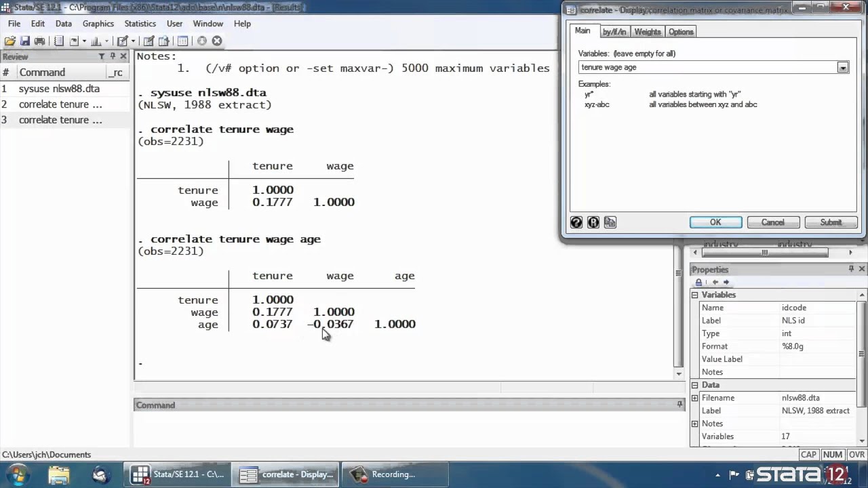The height and width of the screenshot is (488, 868).
Task: Click the Review panel filter icon
Action: 102,56
